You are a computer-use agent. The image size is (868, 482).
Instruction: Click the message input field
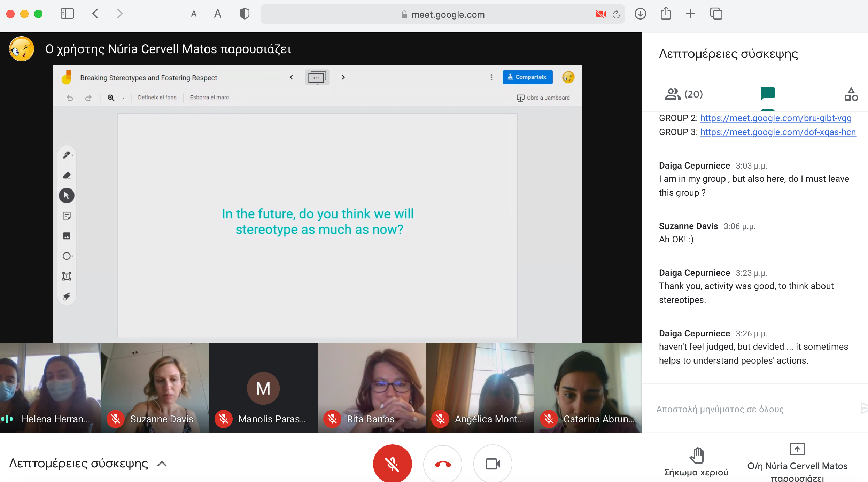click(x=749, y=409)
